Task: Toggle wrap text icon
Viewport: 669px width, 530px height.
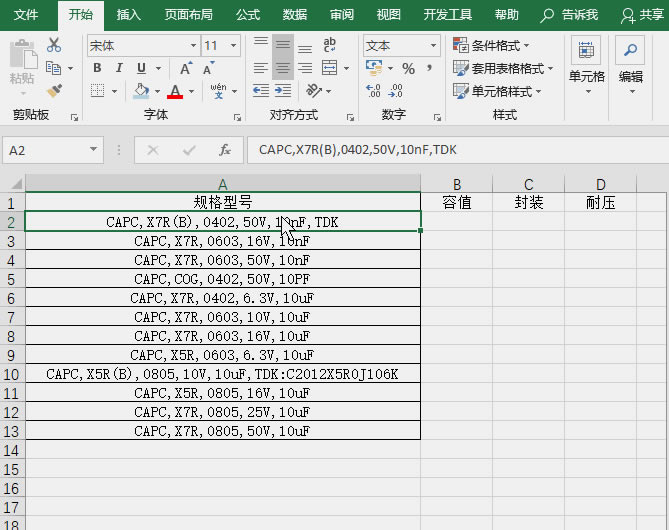Action: click(x=329, y=45)
